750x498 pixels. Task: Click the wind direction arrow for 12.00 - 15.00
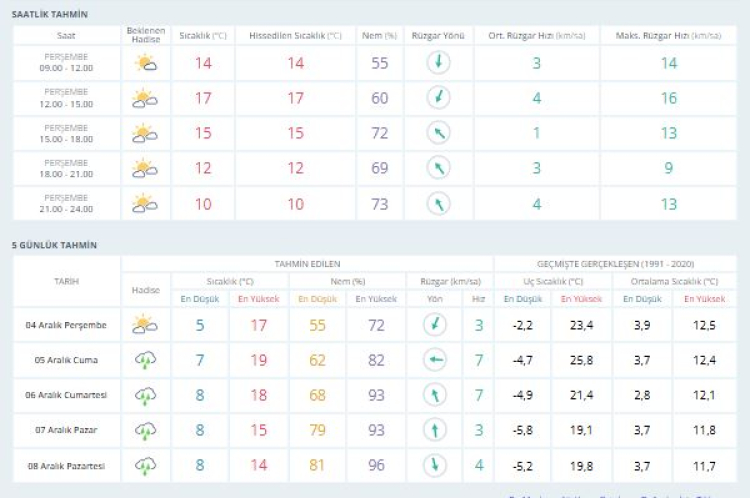pos(436,98)
